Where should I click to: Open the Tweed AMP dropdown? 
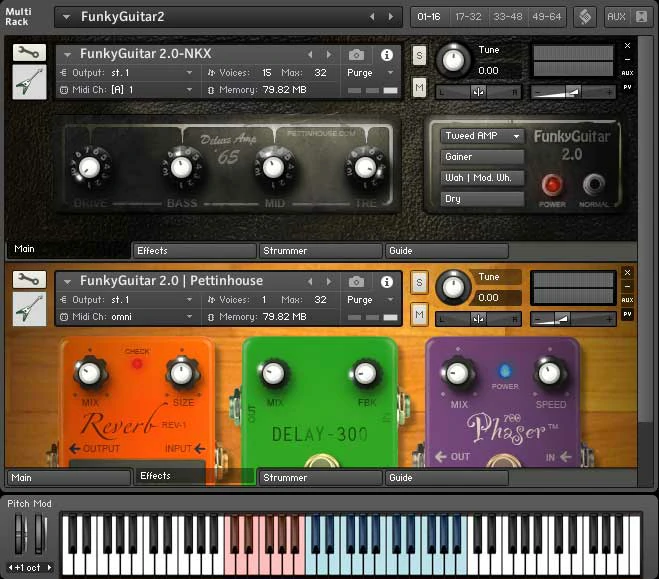[483, 136]
